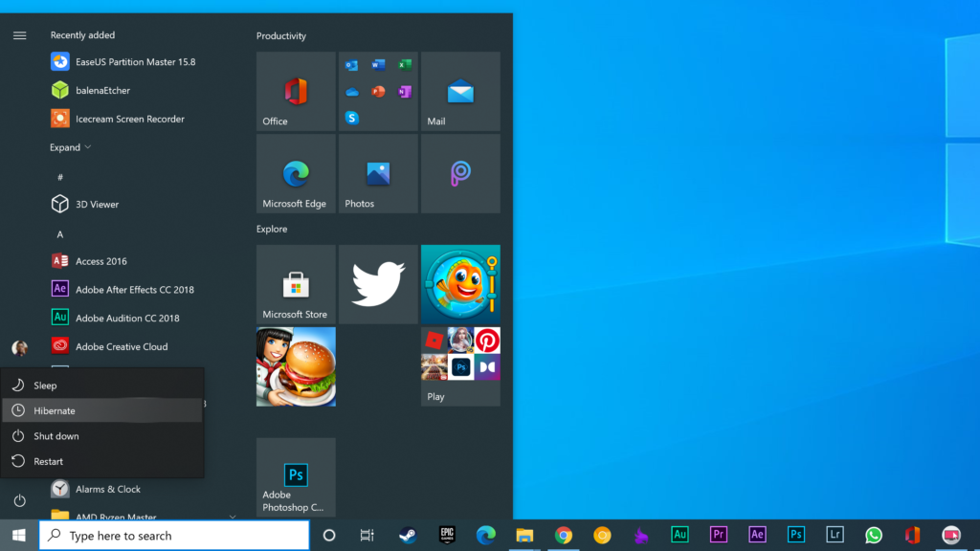
Task: Click the Productivity group header
Action: coord(281,36)
